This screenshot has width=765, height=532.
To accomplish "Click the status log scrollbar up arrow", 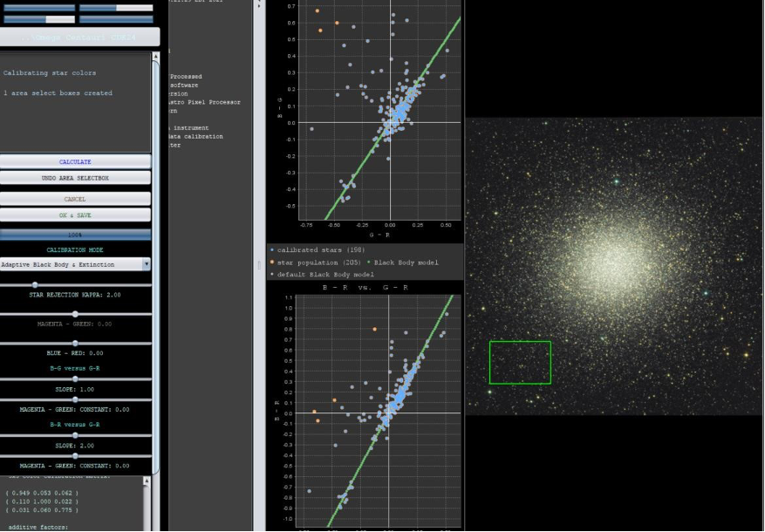I will 155,57.
